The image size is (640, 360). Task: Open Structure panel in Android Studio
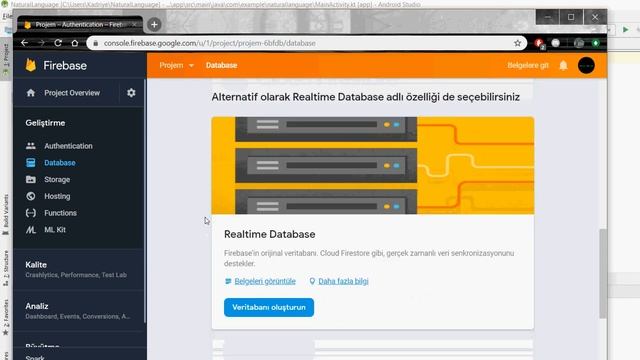[6, 267]
